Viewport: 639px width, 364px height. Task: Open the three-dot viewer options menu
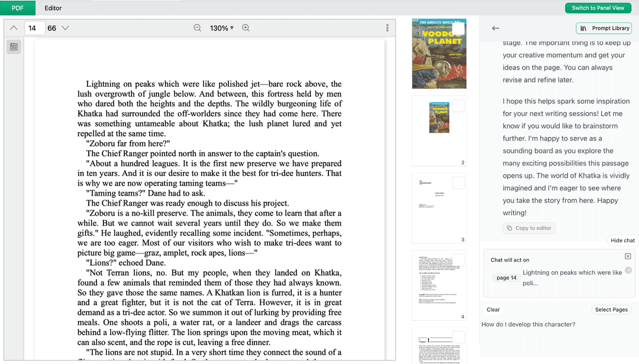coord(388,28)
